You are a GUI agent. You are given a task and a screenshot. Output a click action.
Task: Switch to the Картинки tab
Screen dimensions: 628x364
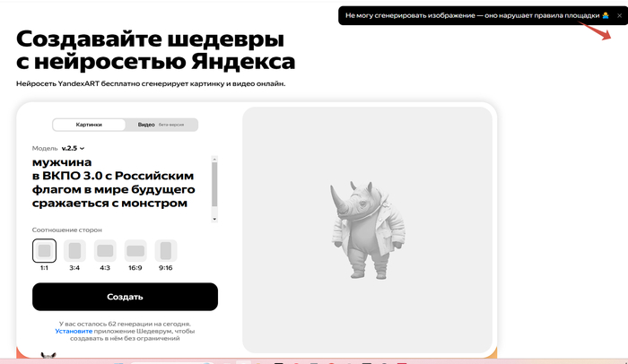coord(89,125)
